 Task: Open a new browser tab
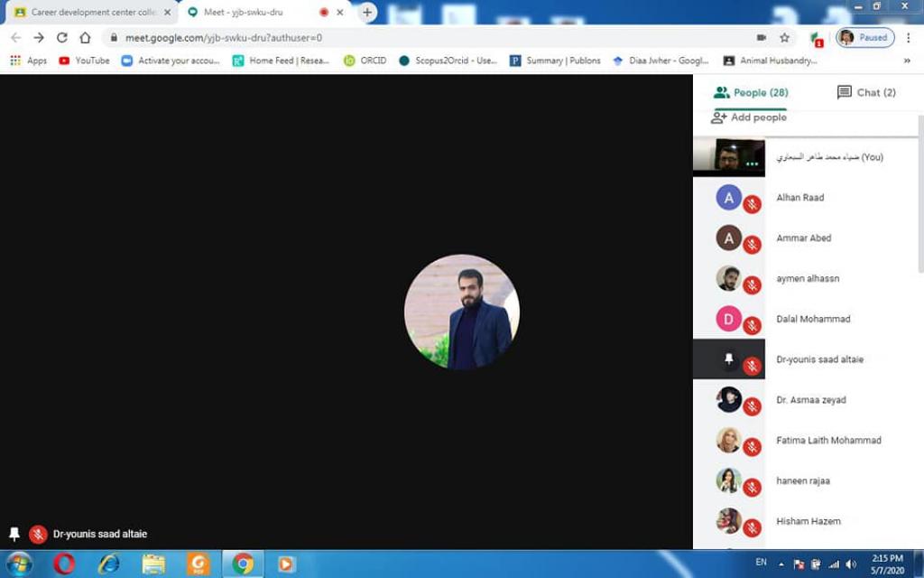point(367,13)
